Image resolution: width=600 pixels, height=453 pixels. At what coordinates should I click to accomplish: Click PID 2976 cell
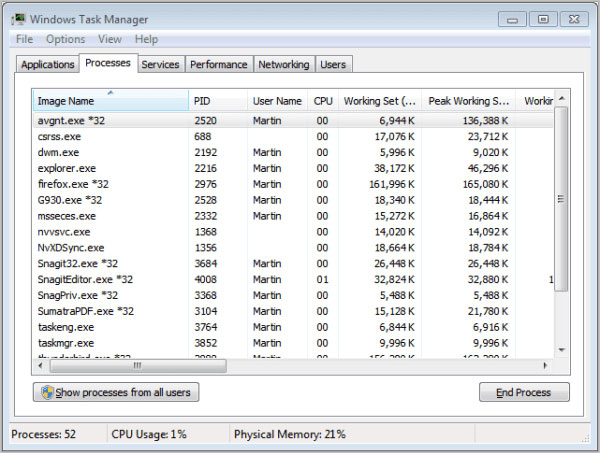click(x=205, y=184)
